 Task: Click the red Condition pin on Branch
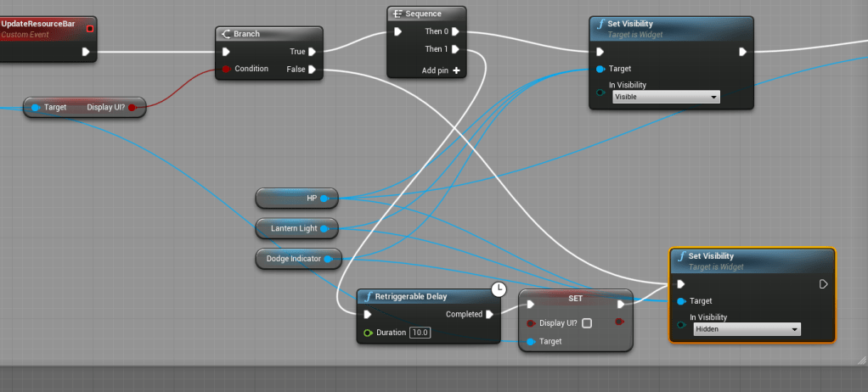pos(226,69)
